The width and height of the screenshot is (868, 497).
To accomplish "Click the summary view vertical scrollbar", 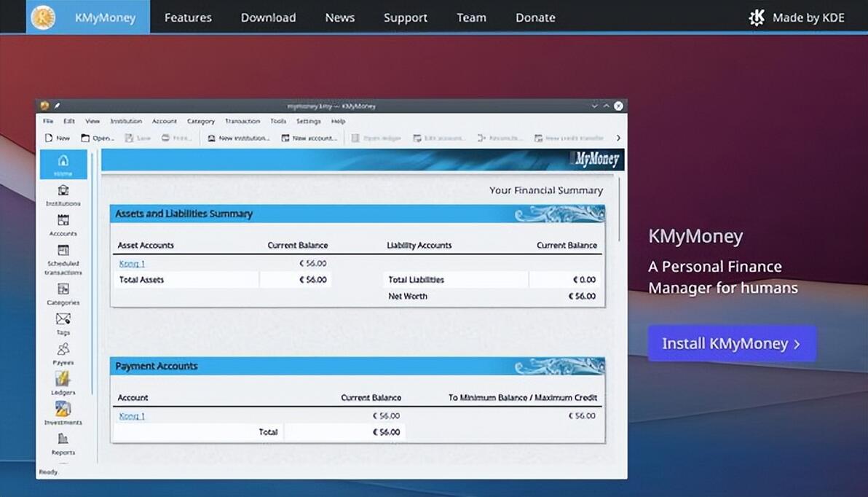I will pos(620,209).
